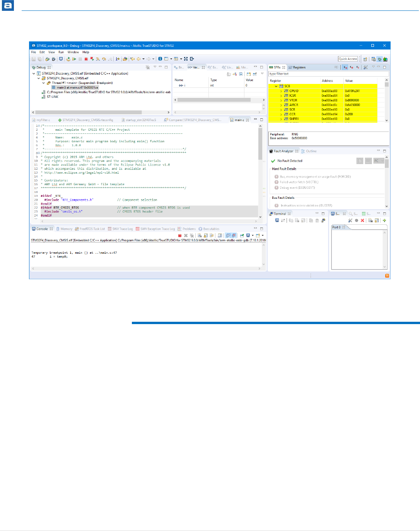Click the Debug perspective icon at top right

coord(379,59)
